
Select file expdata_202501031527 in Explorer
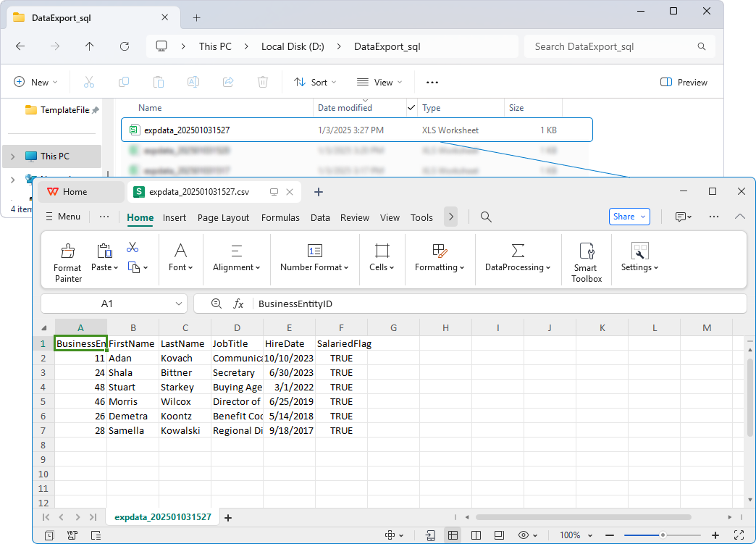click(x=357, y=130)
